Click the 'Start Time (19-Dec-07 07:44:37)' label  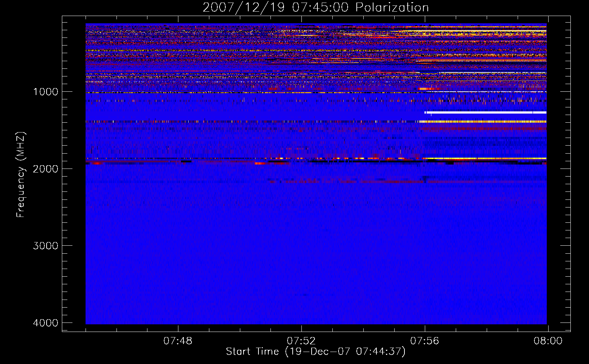[x=316, y=352]
